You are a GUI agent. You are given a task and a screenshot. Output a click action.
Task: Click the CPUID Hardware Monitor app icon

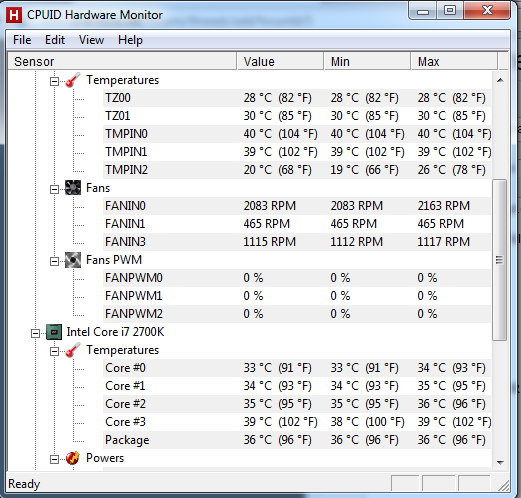point(14,15)
